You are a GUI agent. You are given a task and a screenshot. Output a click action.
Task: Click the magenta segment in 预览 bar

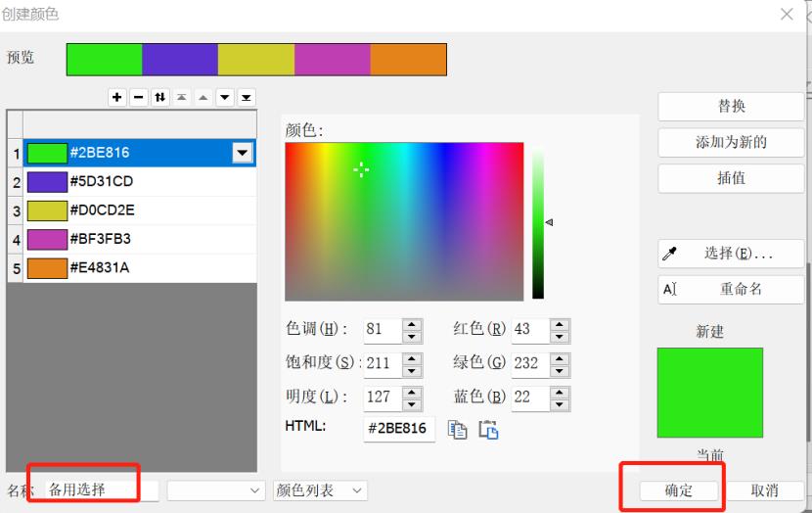pyautogui.click(x=333, y=60)
